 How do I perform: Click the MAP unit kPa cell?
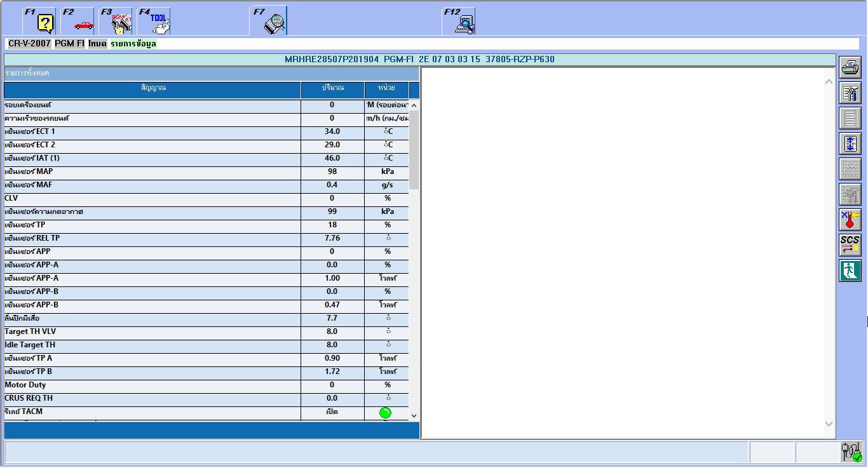point(387,172)
